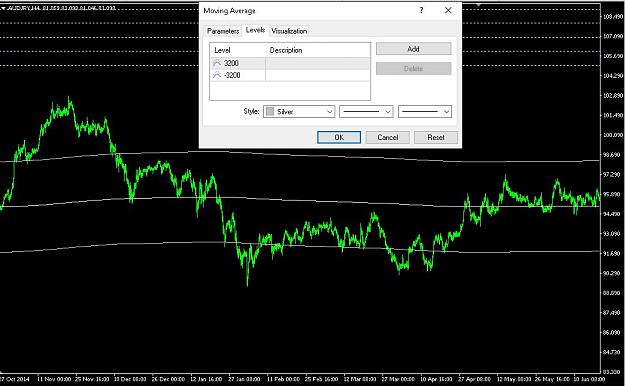This screenshot has height=386, width=625.
Task: Click the level icon beside 3200
Action: (x=217, y=63)
